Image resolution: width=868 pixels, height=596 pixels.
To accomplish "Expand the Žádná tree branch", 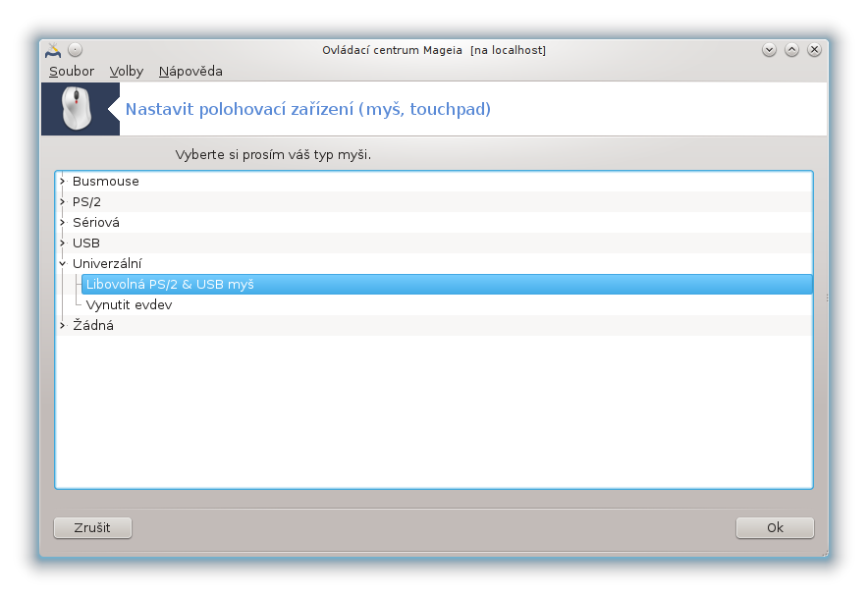I will [63, 325].
